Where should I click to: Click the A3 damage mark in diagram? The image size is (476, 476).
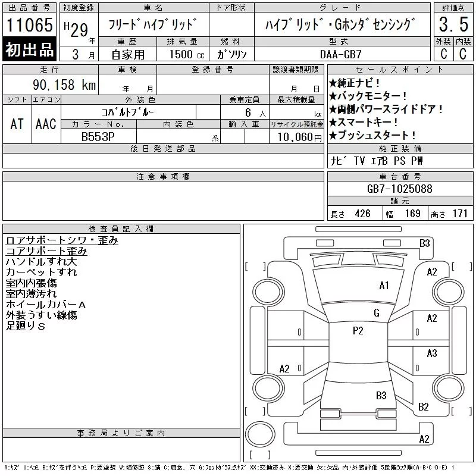point(432,353)
